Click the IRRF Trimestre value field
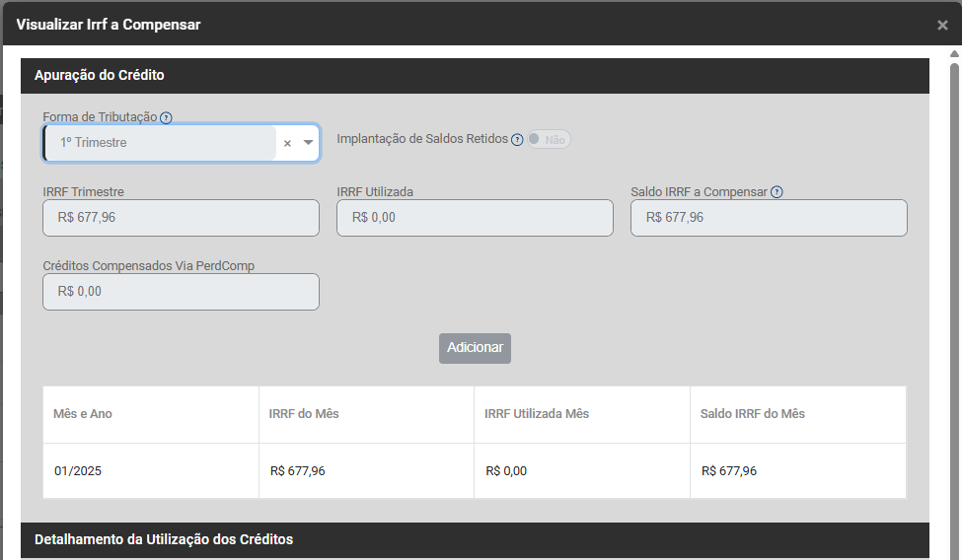 coord(181,218)
